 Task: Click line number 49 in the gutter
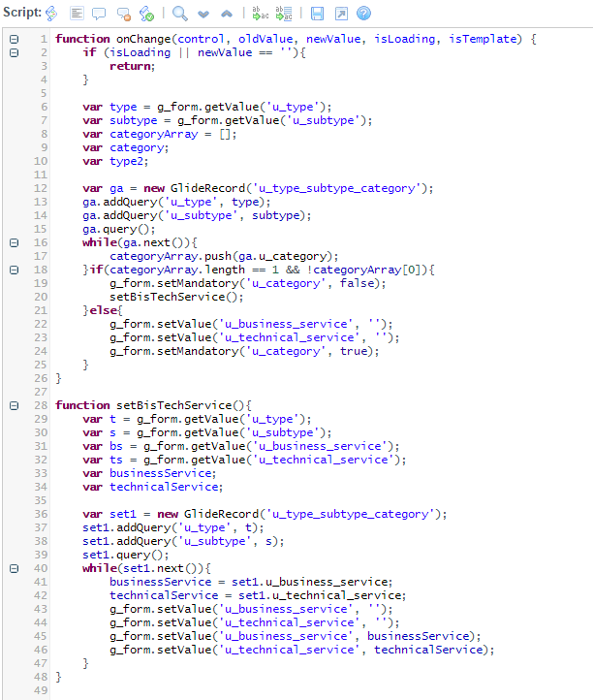[41, 691]
